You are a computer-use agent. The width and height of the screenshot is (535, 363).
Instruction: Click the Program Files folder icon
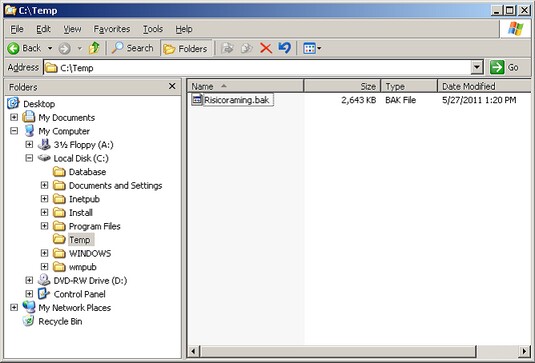click(59, 226)
